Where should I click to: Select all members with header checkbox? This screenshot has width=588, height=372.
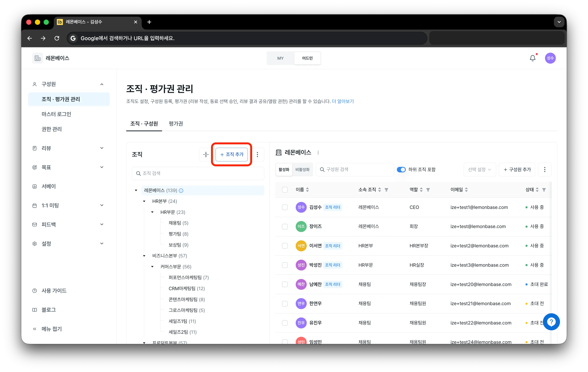coord(285,190)
